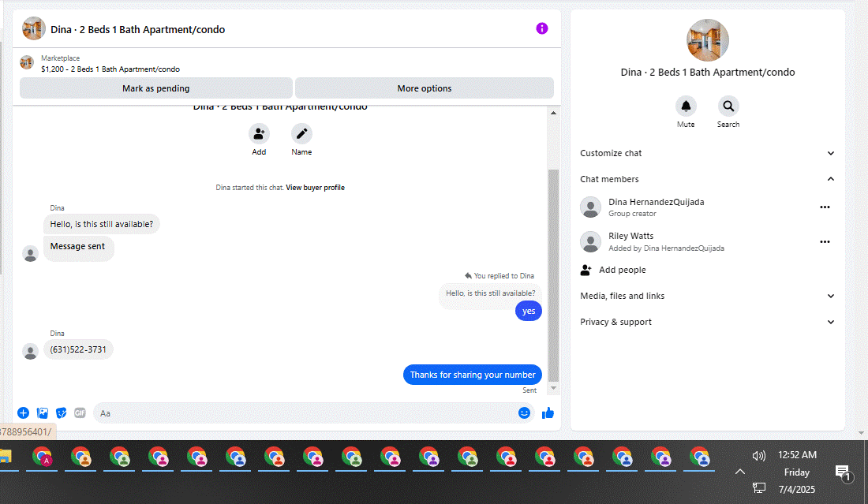The image size is (868, 504).
Task: Click the 'yes' reply bubble
Action: [x=528, y=311]
